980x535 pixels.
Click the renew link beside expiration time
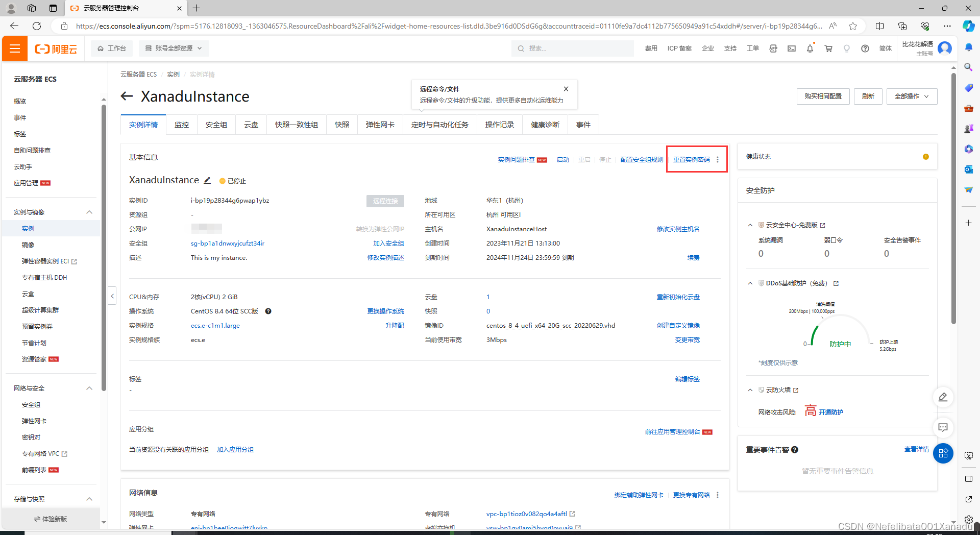point(693,258)
